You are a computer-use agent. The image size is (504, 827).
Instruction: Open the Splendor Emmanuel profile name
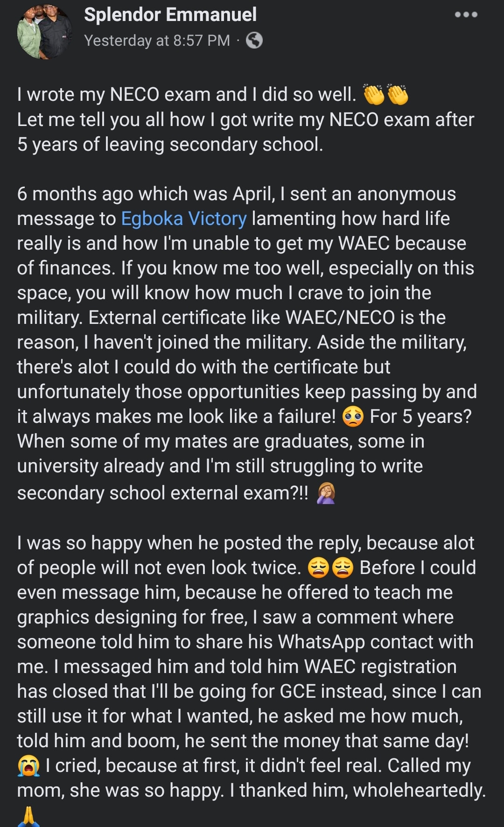coord(170,14)
